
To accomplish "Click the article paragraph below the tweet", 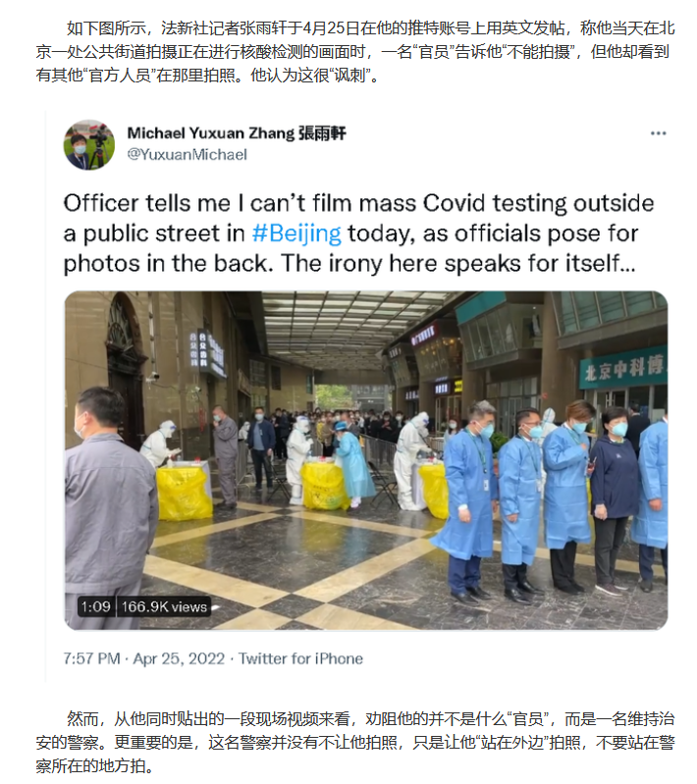I will point(355,743).
